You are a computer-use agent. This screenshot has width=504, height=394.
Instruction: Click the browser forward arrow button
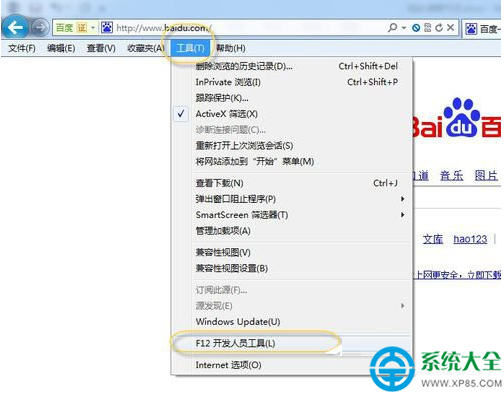40,27
